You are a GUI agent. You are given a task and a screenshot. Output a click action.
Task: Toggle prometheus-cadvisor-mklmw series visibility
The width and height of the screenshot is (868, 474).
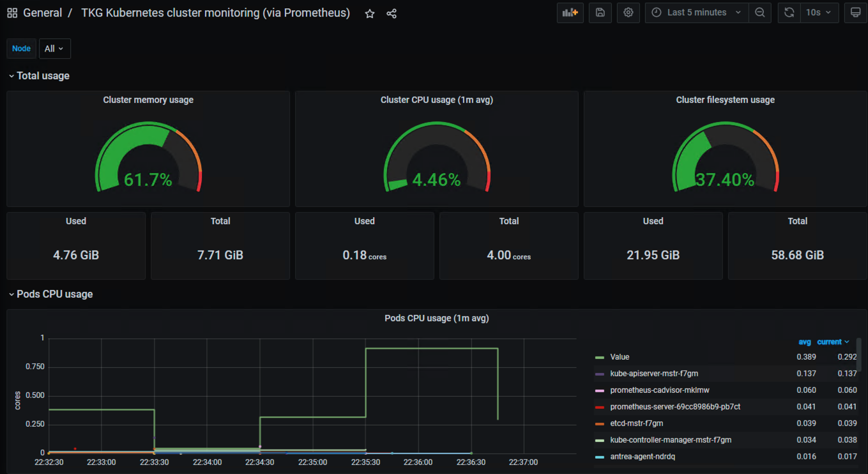(x=660, y=390)
